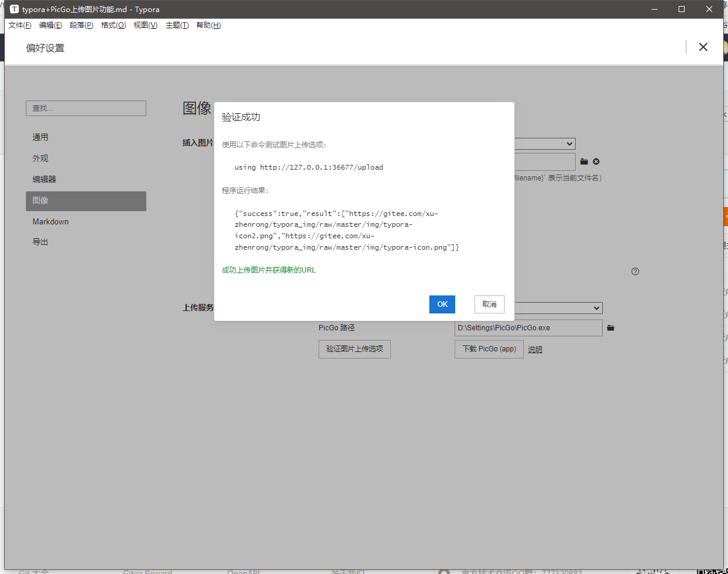The height and width of the screenshot is (574, 728).
Task: Select 通用 in preferences sidebar
Action: tap(86, 137)
